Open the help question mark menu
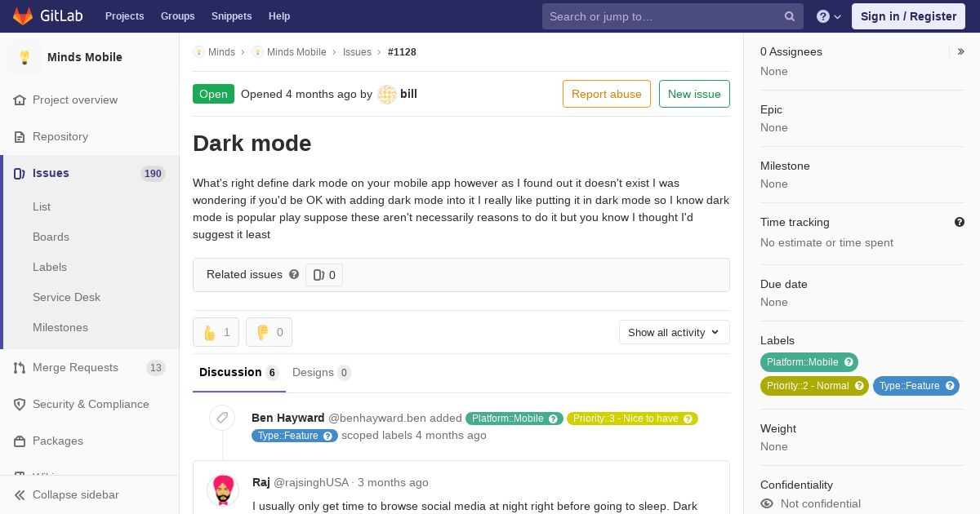The height and width of the screenshot is (514, 980). coord(829,16)
